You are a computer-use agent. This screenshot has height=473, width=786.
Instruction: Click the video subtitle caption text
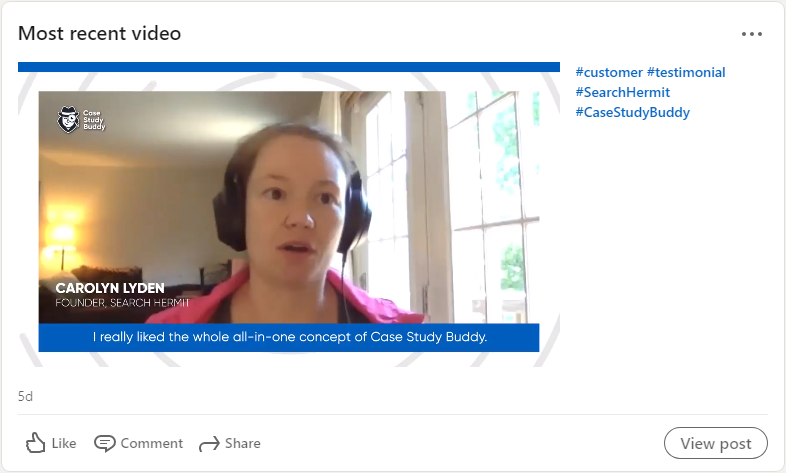(289, 337)
